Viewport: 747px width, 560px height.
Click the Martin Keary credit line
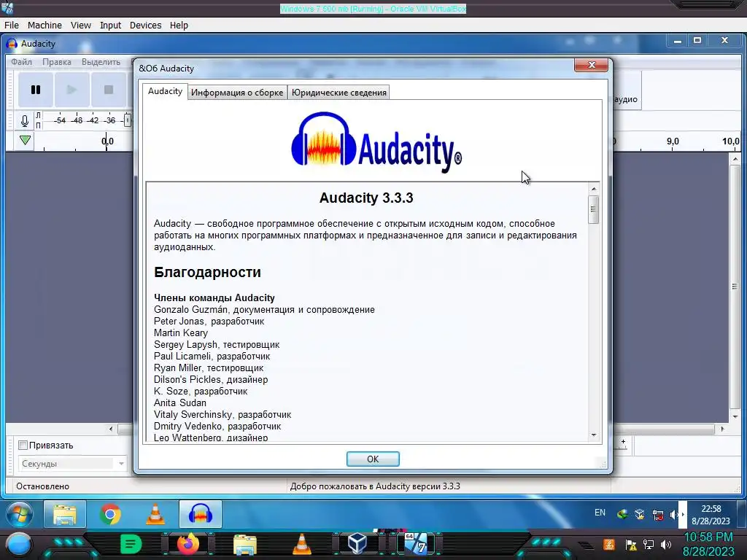(x=181, y=332)
